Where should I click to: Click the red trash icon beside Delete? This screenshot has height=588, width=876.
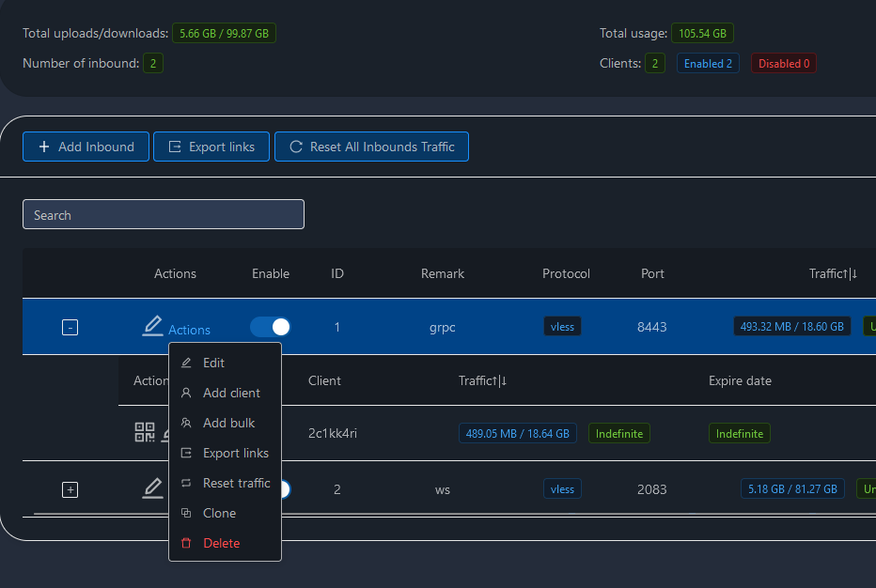coord(186,543)
